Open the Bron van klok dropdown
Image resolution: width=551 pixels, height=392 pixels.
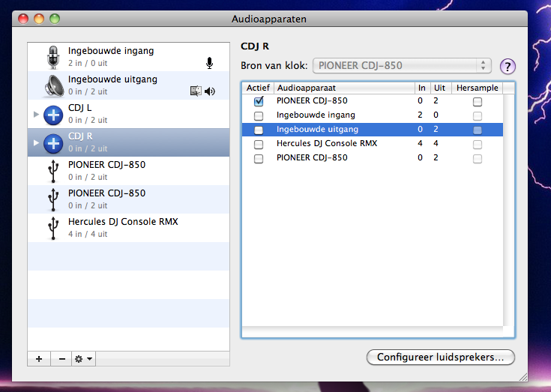pyautogui.click(x=402, y=66)
